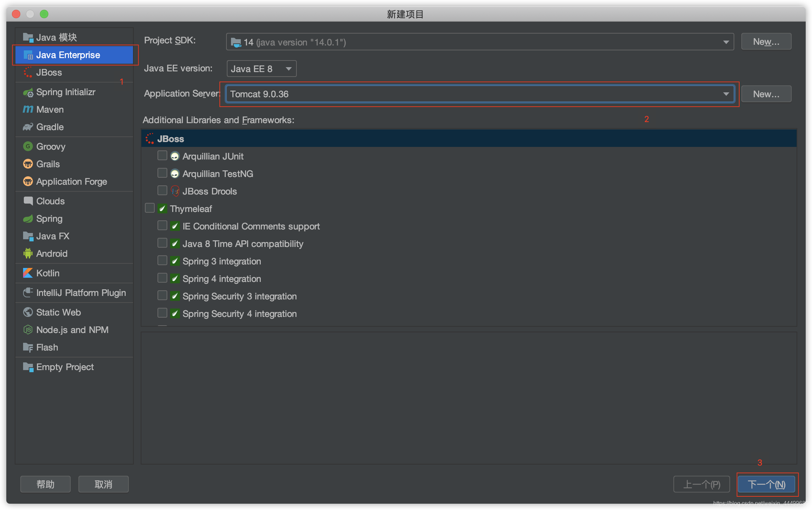Click New button beside Application Server
The width and height of the screenshot is (812, 510).
coord(766,94)
